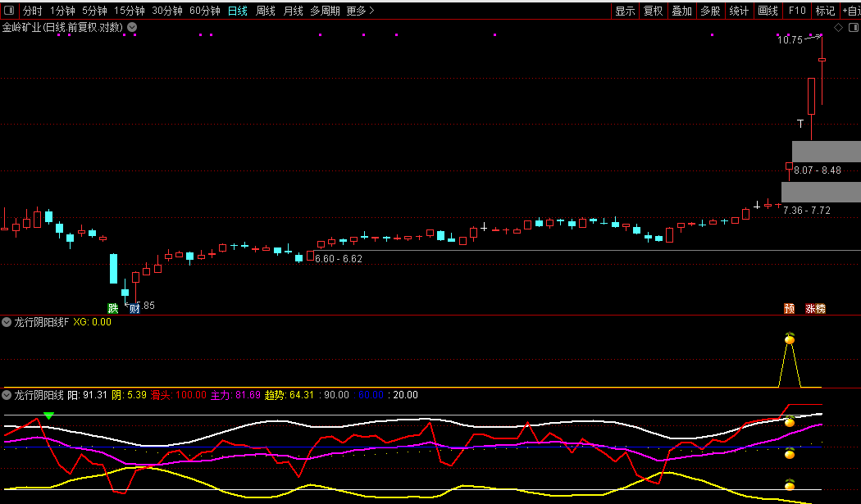The width and height of the screenshot is (861, 504).
Task: Expand the 更多 > period options
Action: coord(360,11)
